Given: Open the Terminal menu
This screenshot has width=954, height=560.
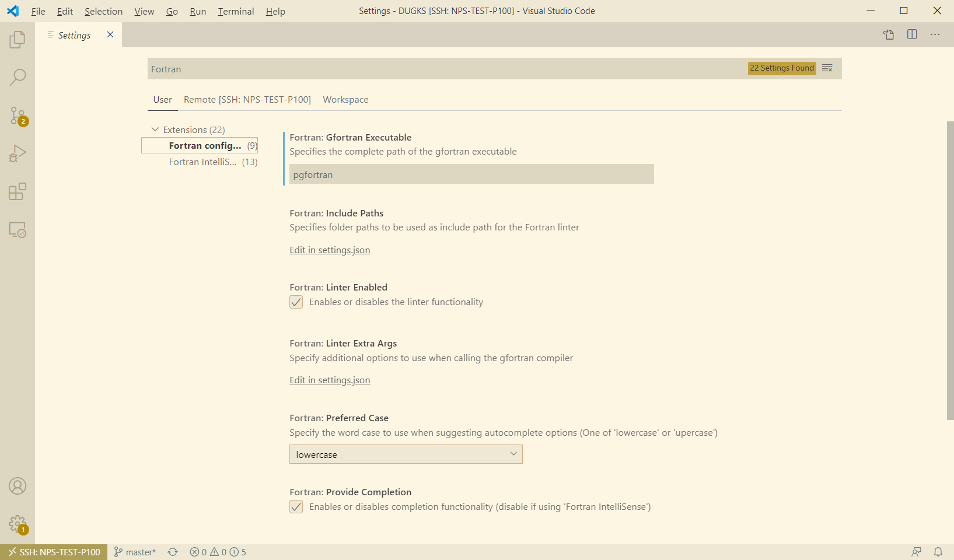Looking at the screenshot, I should pos(236,11).
